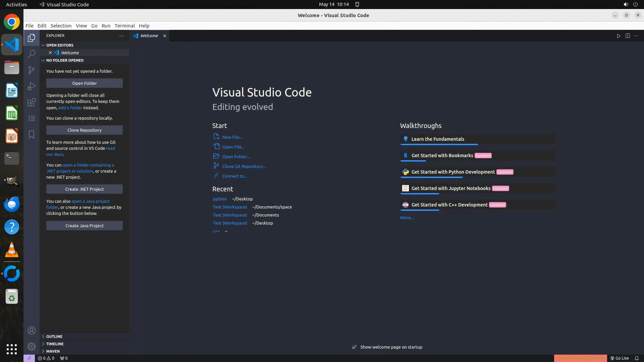Screen dimensions: 644x362
Task: Expand the Timeline section
Action: pyautogui.click(x=55, y=344)
